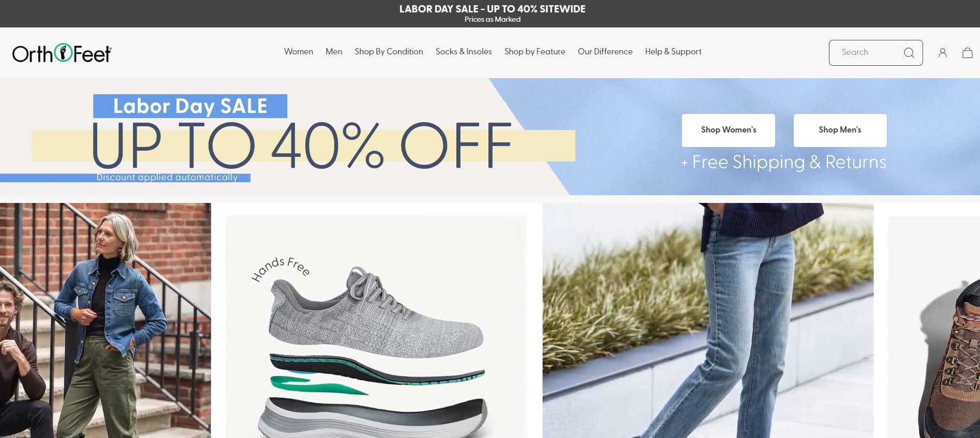The height and width of the screenshot is (438, 980).
Task: Select the Hands Free gray sneaker image
Action: 376,327
